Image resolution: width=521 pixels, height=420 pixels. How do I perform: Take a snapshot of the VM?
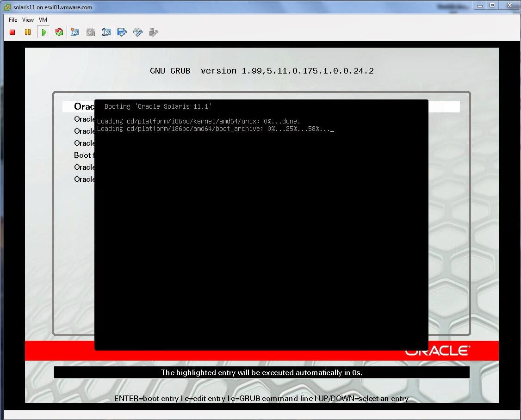point(75,32)
